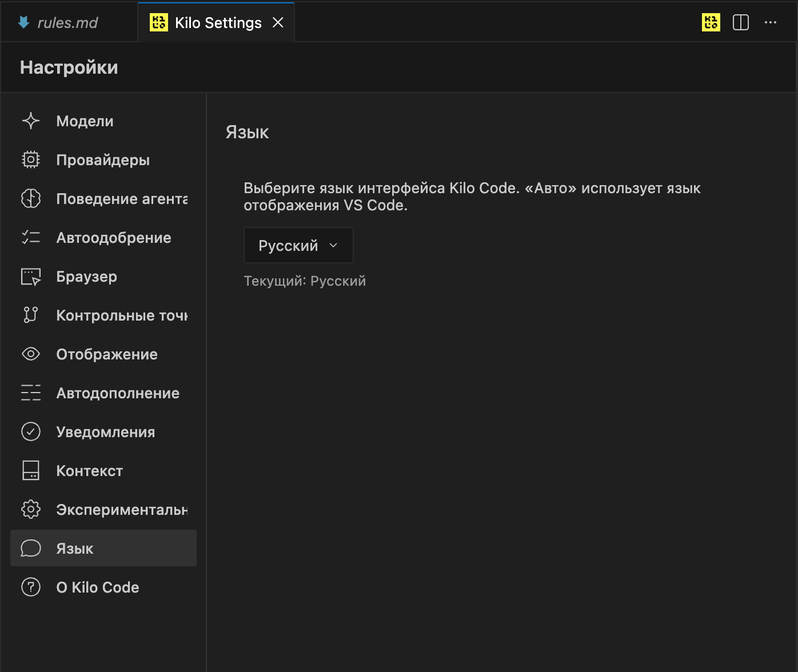Select the Контекст panel icon
This screenshot has height=672, width=798.
coord(31,470)
